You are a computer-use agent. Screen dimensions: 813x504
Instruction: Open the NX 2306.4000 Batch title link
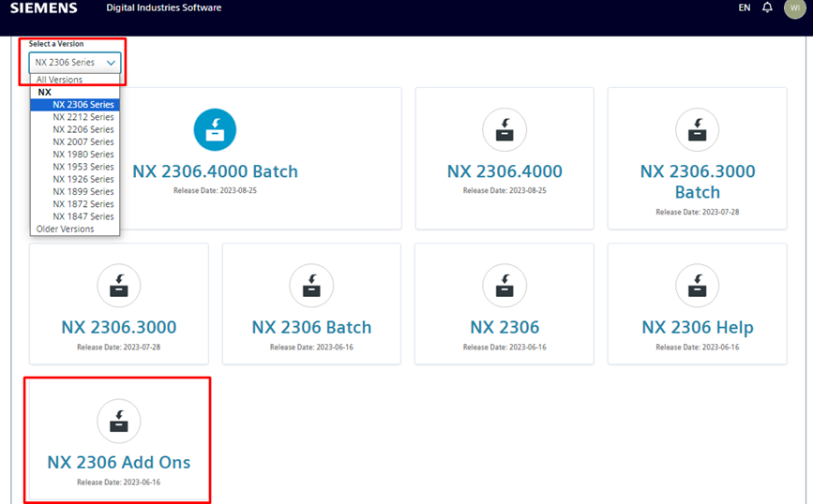[x=215, y=170]
